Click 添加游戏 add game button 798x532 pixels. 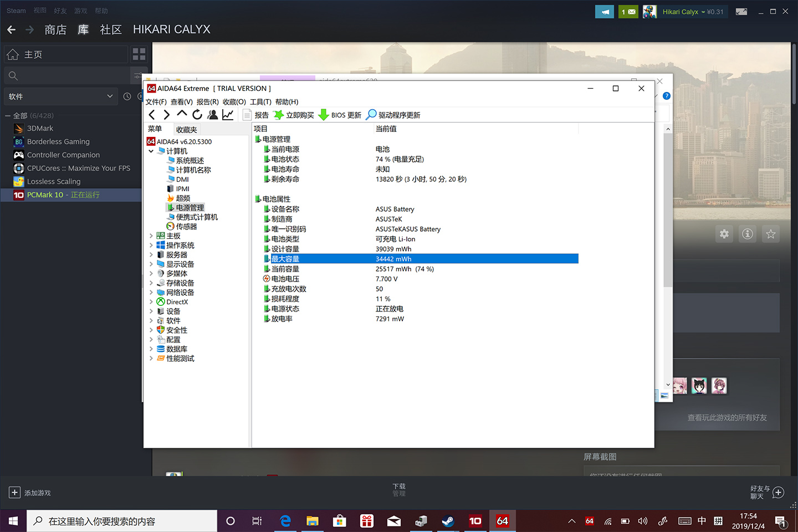point(30,493)
